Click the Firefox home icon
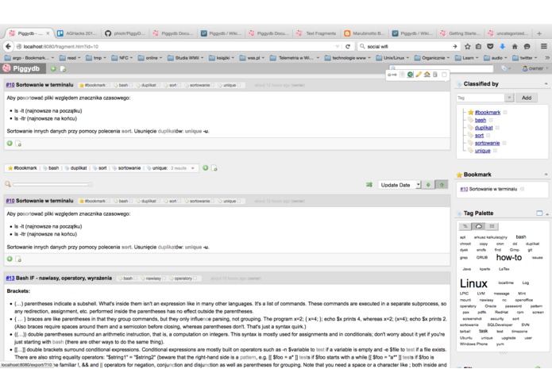Image resolution: width=552 pixels, height=392 pixels. [515, 46]
